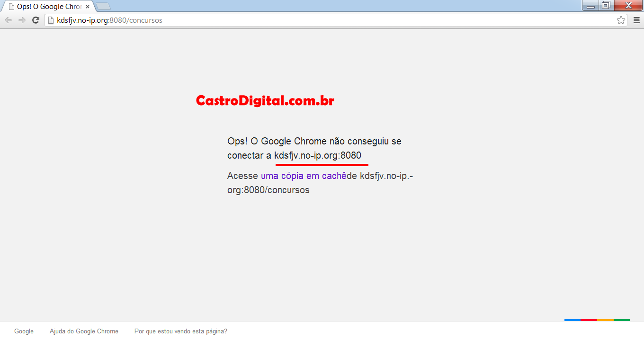Close the 'Ops! O Google Chrome' tab
Viewport: 644px width, 340px height.
pyautogui.click(x=88, y=7)
